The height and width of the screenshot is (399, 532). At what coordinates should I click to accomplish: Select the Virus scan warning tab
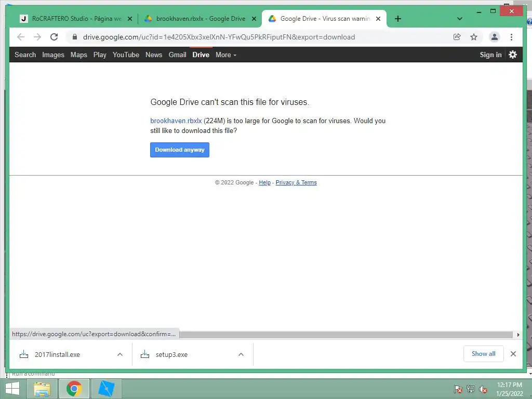point(324,19)
